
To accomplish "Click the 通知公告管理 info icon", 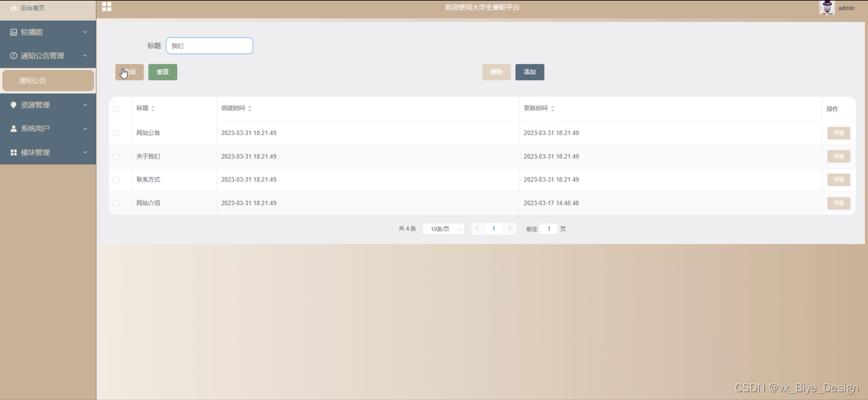I will click(x=14, y=56).
